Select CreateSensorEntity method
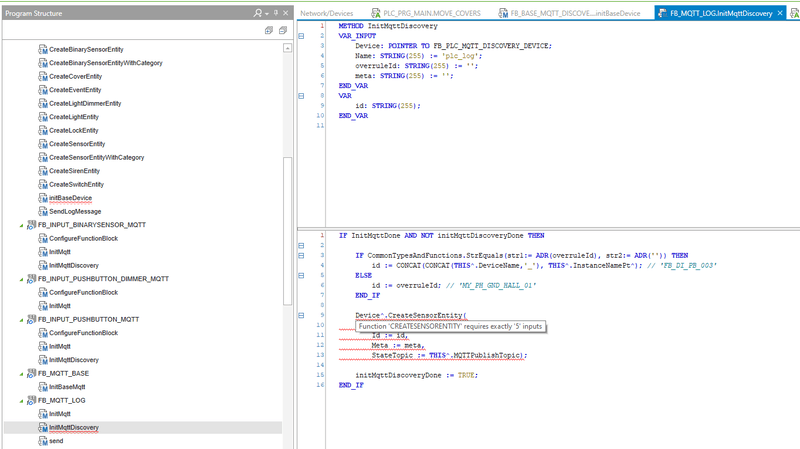This screenshot has width=800, height=449. (77, 144)
